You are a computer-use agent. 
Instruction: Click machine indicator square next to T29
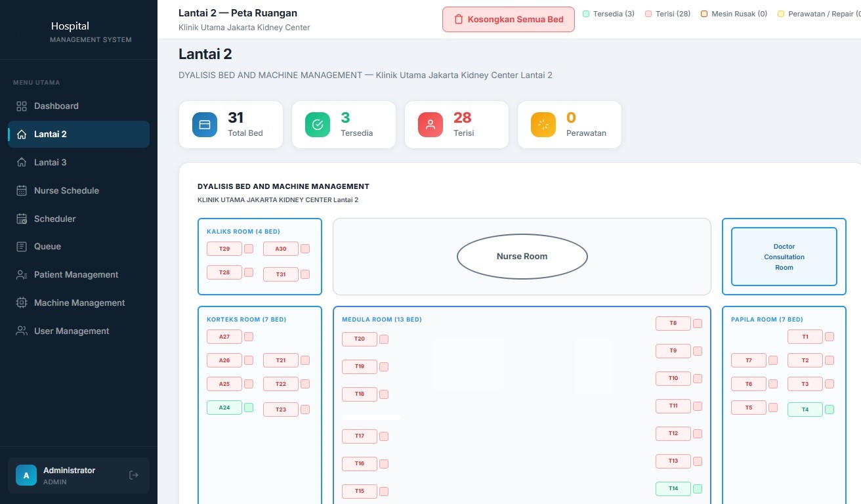249,249
